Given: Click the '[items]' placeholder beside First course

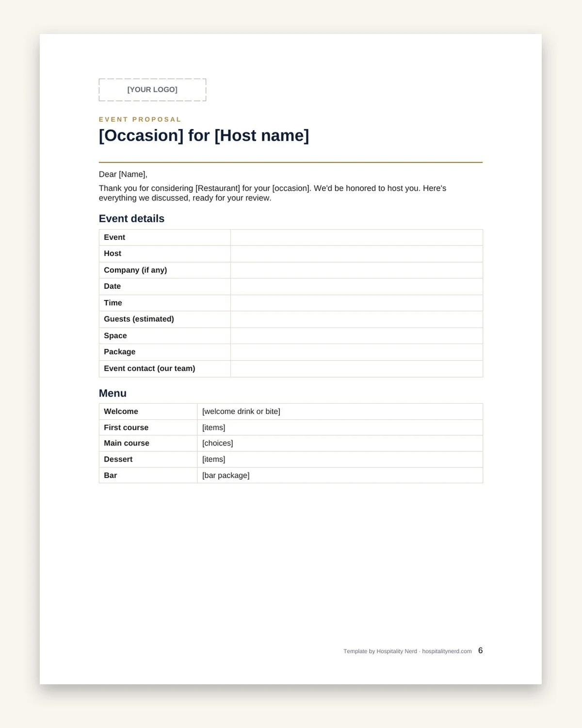Looking at the screenshot, I should pos(214,428).
